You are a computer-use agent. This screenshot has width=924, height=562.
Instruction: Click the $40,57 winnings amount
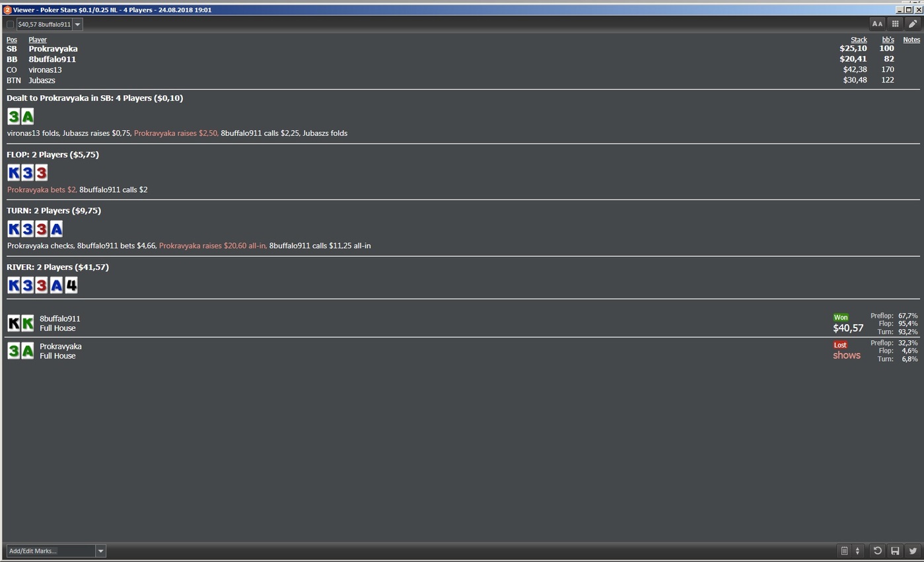(848, 328)
